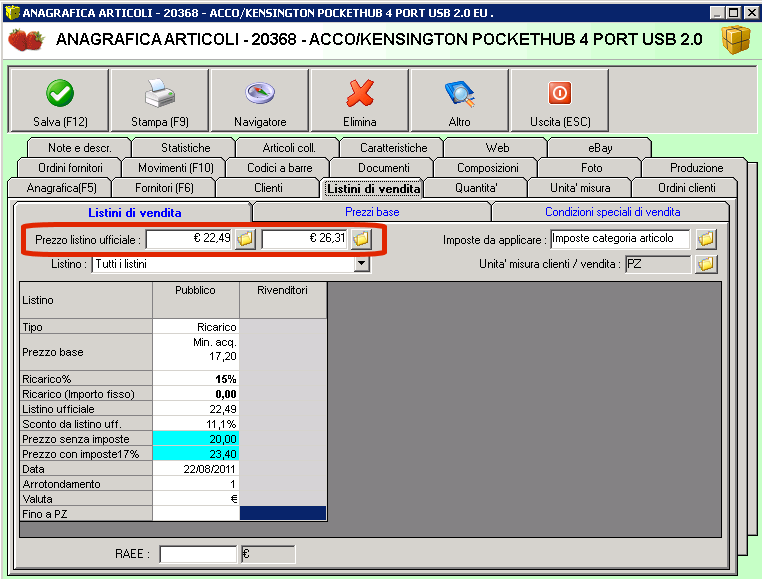Open the Fornitori (F6) tab
This screenshot has width=762, height=579.
tap(164, 188)
